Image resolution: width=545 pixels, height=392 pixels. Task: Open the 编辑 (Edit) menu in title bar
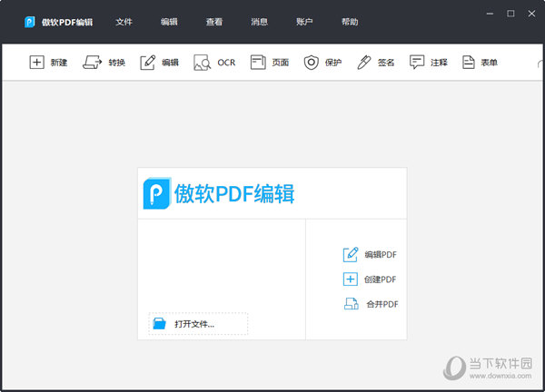169,22
